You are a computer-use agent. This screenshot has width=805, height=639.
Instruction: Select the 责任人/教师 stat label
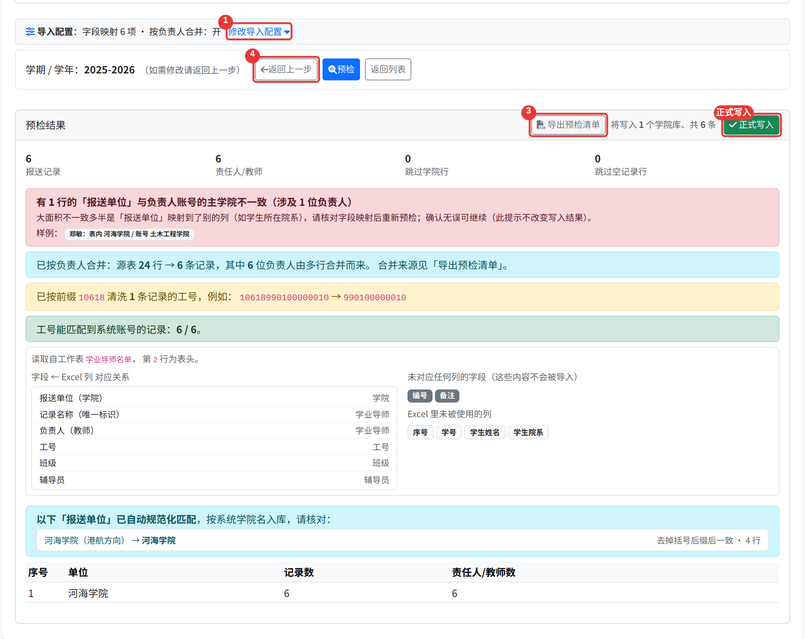tap(239, 172)
